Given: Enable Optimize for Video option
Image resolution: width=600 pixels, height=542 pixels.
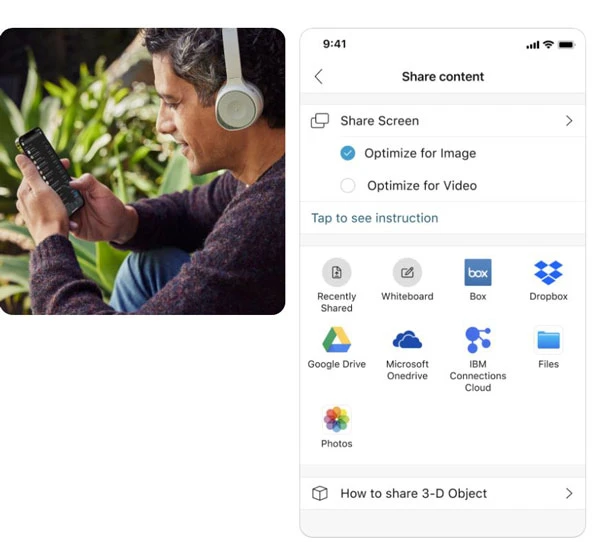Looking at the screenshot, I should (x=347, y=185).
